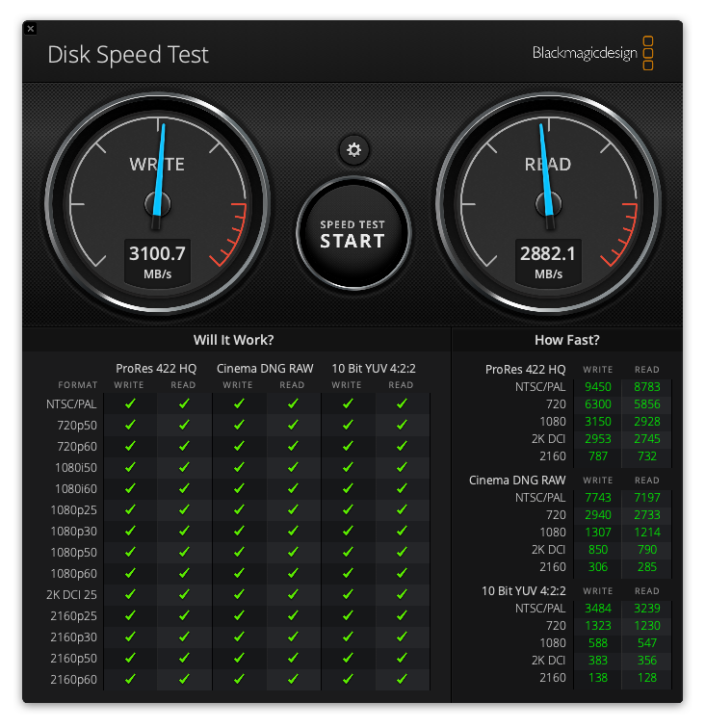This screenshot has width=705, height=728.
Task: Select Cinema DNG RAW write checkmark for 1080p30
Action: pos(238,531)
